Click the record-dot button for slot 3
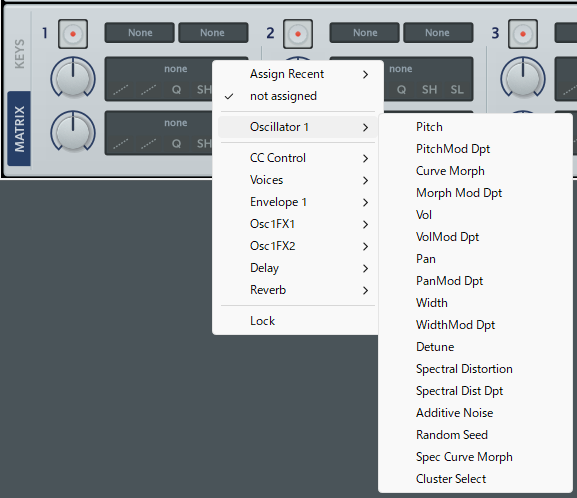The width and height of the screenshot is (577, 498). (x=523, y=34)
